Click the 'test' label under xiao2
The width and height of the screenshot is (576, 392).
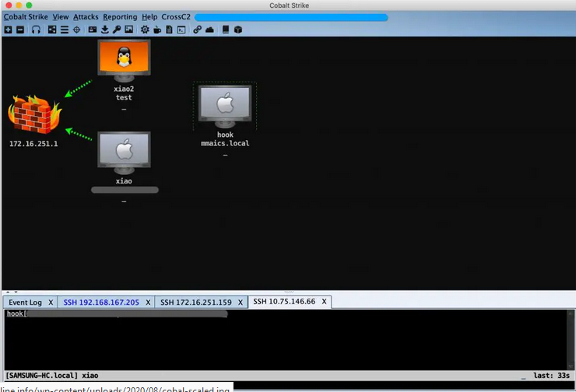pyautogui.click(x=124, y=97)
